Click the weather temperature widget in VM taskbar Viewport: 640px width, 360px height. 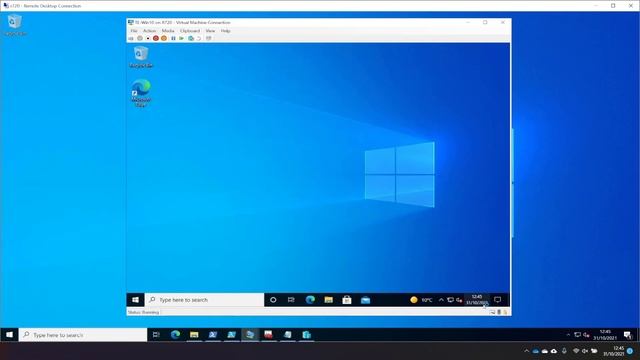pos(421,300)
